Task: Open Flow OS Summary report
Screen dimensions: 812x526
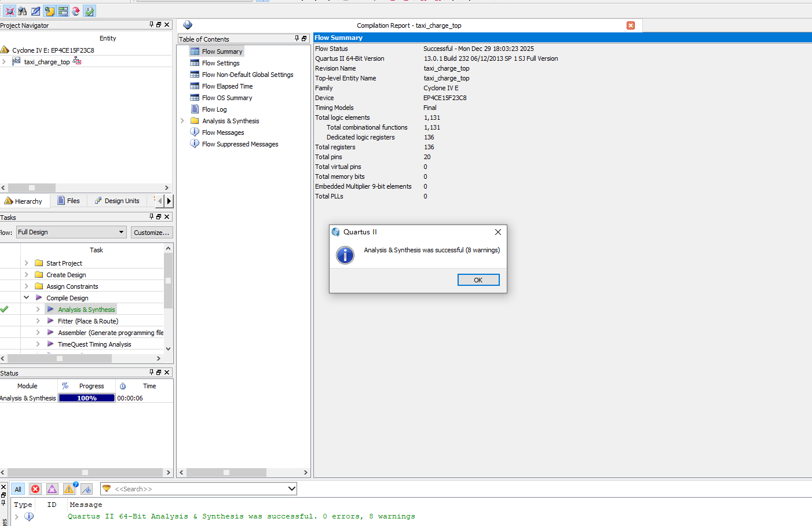Action: pos(227,98)
